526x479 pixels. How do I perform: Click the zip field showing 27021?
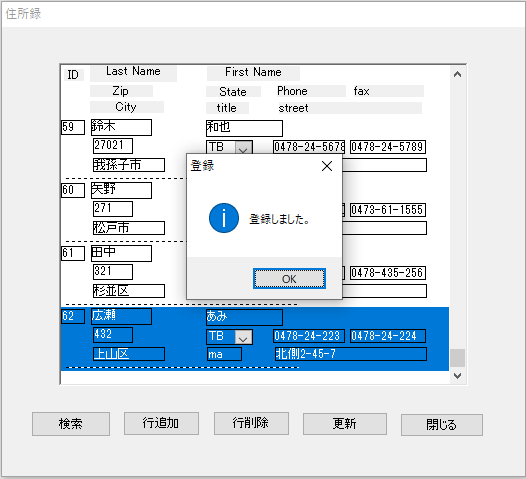point(113,146)
